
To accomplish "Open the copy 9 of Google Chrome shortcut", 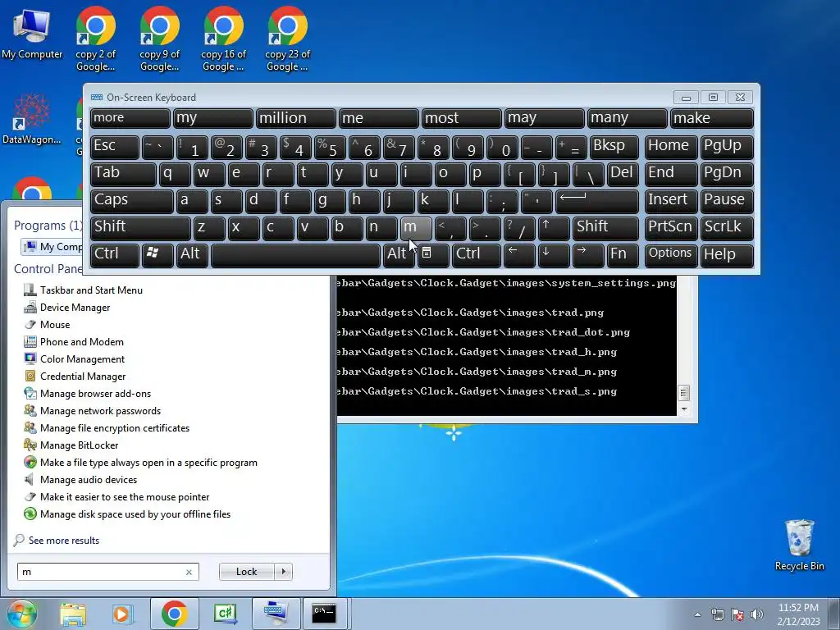I will (x=159, y=39).
